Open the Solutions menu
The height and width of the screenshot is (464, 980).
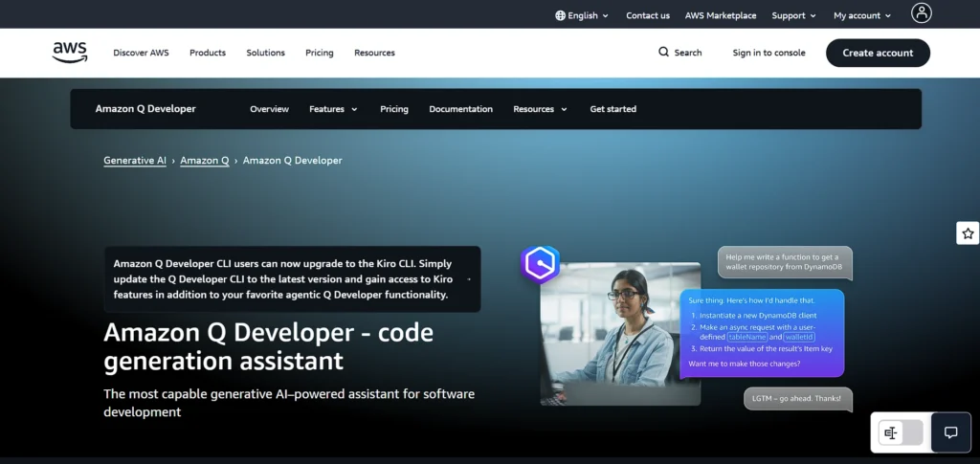coord(266,53)
